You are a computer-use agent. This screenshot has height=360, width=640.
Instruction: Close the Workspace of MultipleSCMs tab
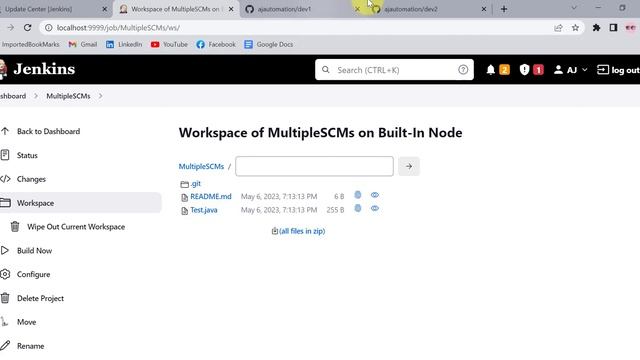pyautogui.click(x=231, y=9)
